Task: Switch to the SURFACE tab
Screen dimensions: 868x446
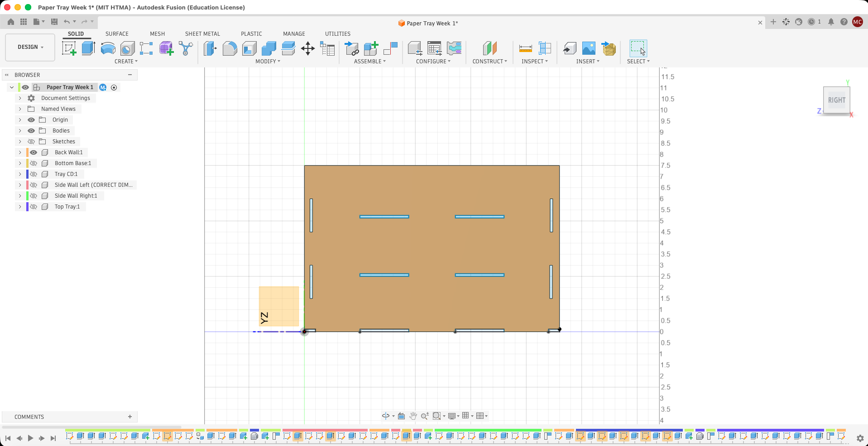Action: point(117,34)
